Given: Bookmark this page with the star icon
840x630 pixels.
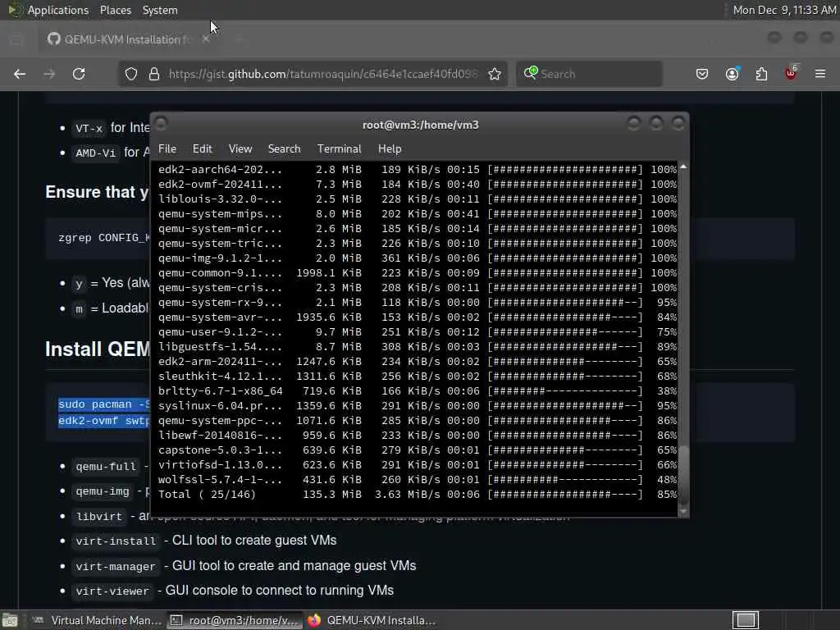Looking at the screenshot, I should [495, 74].
